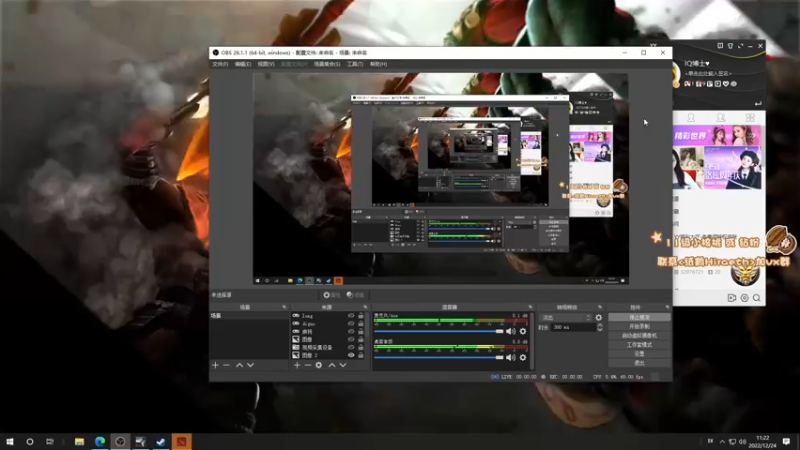Undock the 控件 panel via header icon
The height and width of the screenshot is (450, 800).
[667, 307]
